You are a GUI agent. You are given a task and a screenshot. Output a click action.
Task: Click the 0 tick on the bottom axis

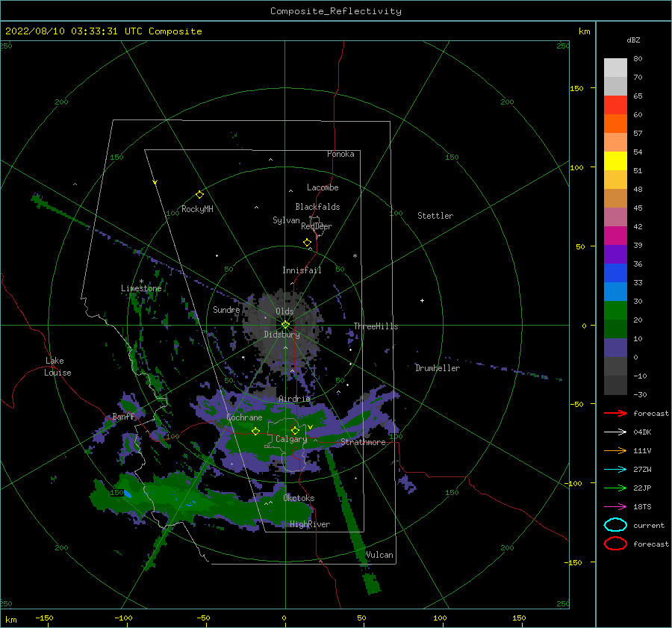tap(284, 618)
